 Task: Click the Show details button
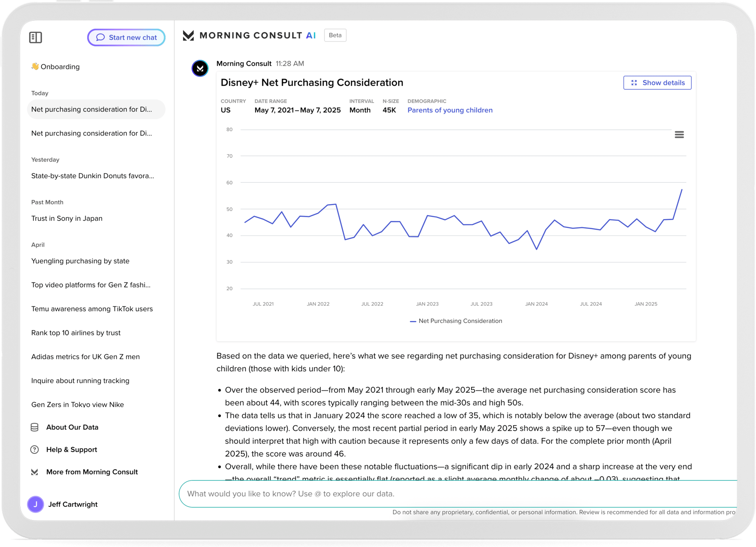[x=657, y=83]
